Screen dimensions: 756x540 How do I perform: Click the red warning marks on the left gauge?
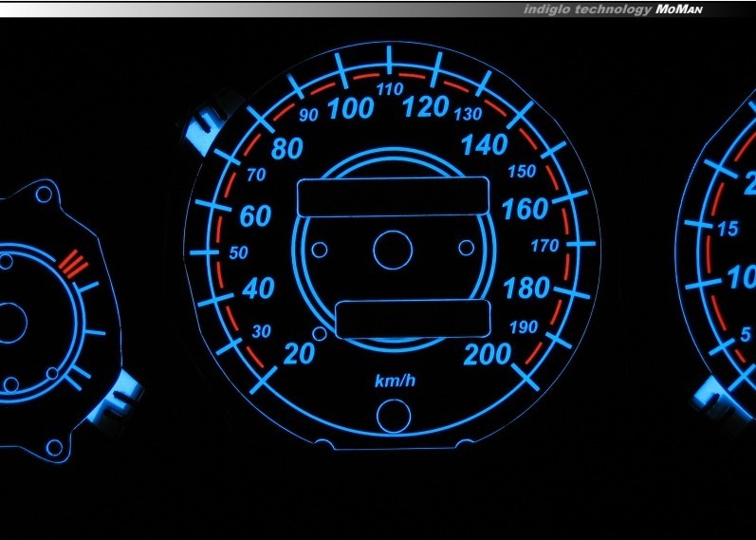70,261
